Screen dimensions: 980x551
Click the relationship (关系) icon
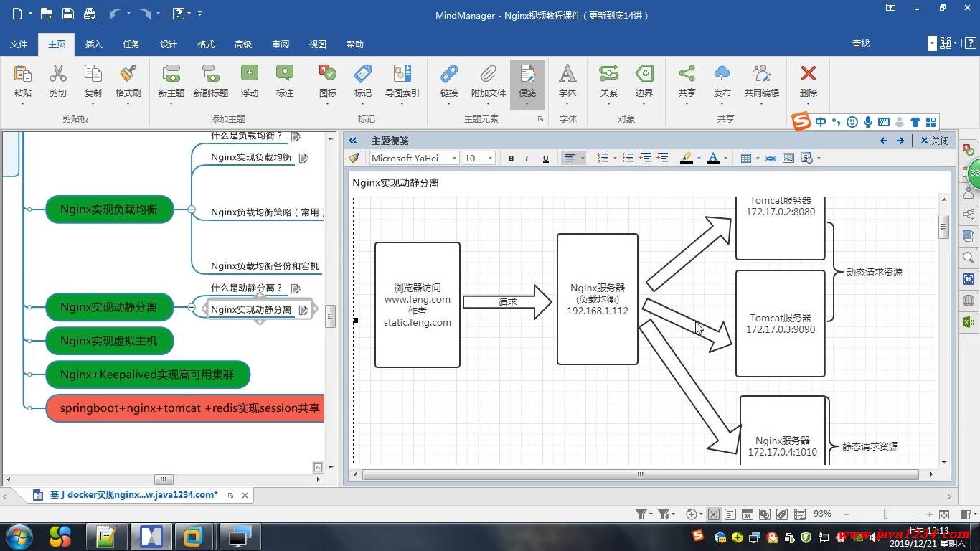[x=608, y=73]
